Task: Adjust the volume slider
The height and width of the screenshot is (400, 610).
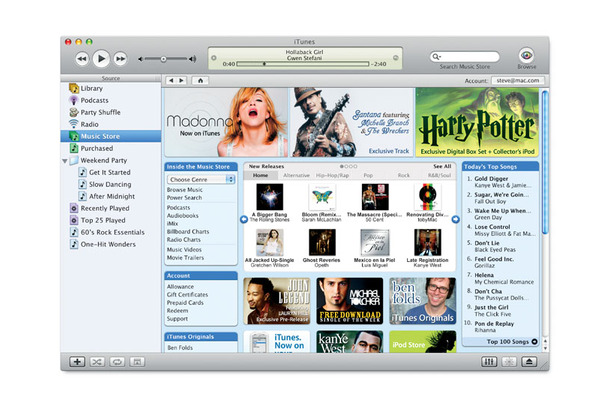Action: 164,59
